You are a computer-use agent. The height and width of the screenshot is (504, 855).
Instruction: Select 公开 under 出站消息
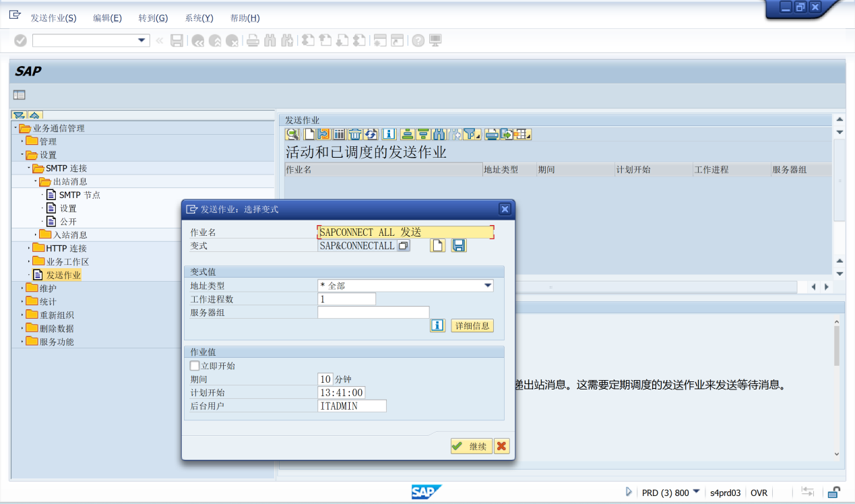tap(68, 221)
